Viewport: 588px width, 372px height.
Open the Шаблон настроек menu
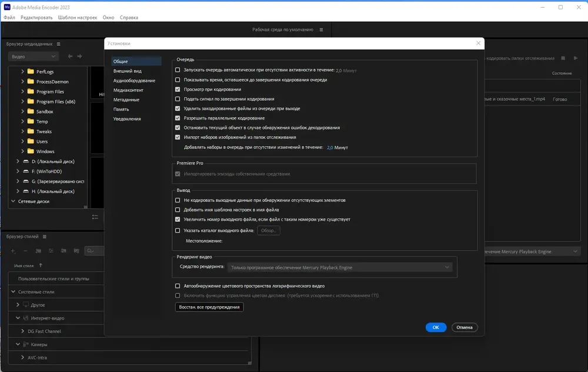coord(77,18)
